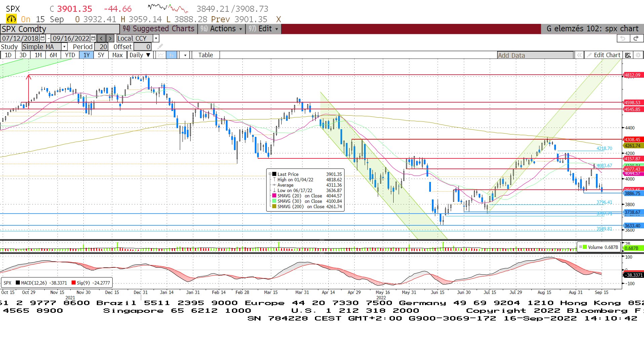Click the Last Price black color swatch
Screen dimensions: 644x337
274,174
